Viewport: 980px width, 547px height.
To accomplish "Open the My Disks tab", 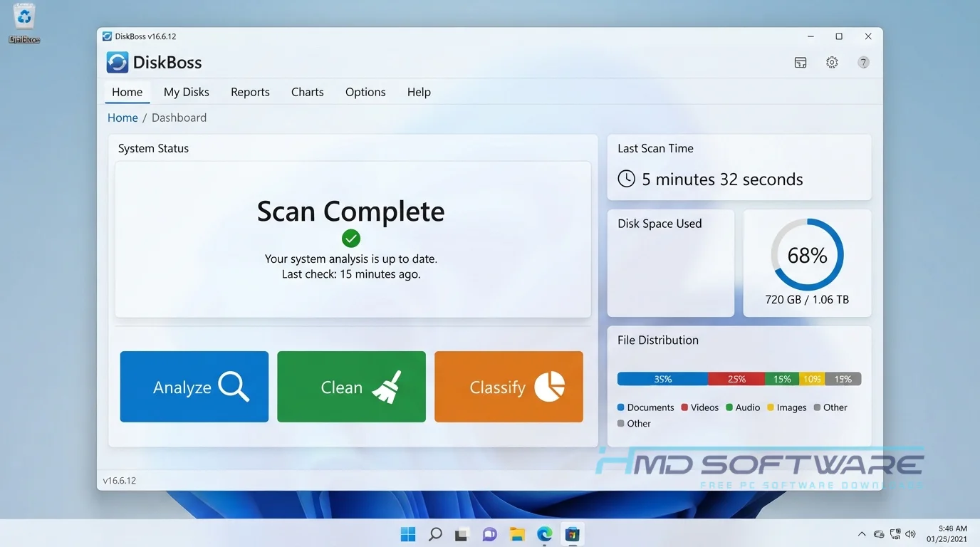I will tap(187, 92).
